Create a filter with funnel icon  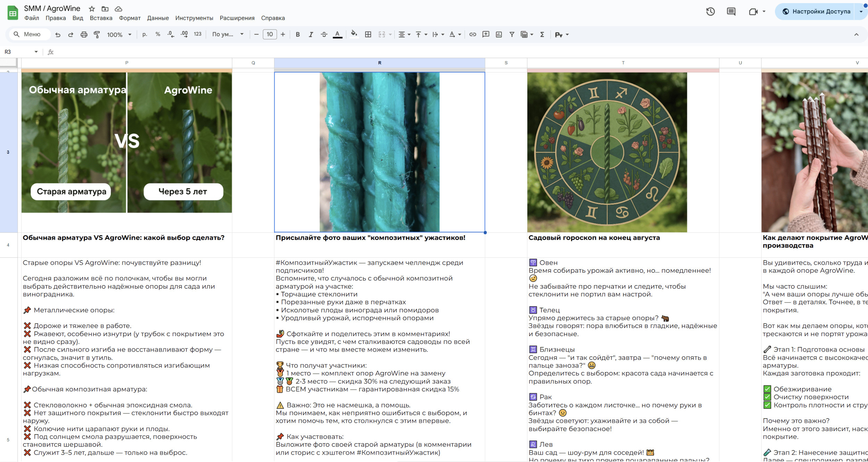point(512,34)
